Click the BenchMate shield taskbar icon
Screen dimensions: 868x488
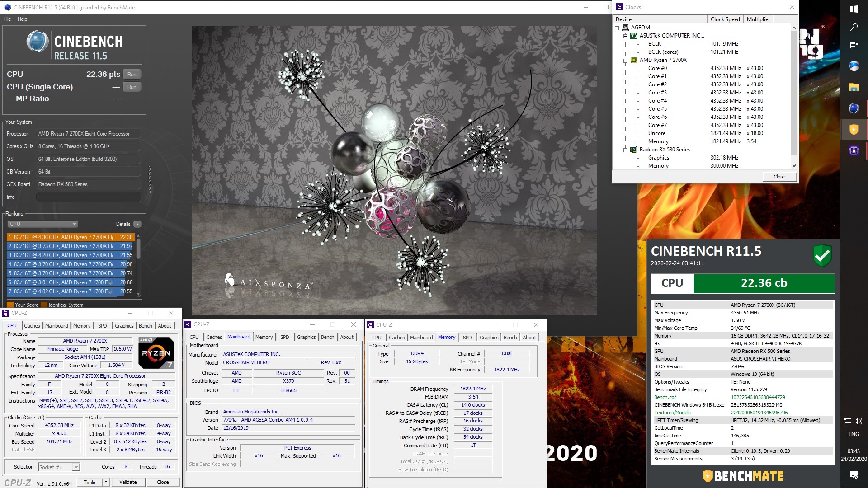(x=854, y=130)
